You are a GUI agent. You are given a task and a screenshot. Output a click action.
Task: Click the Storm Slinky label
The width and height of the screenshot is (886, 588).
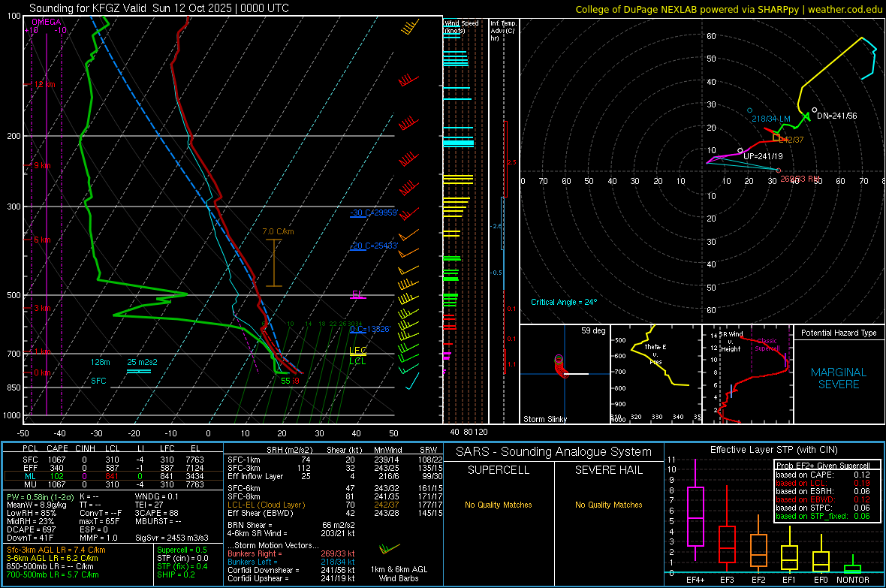(544, 419)
